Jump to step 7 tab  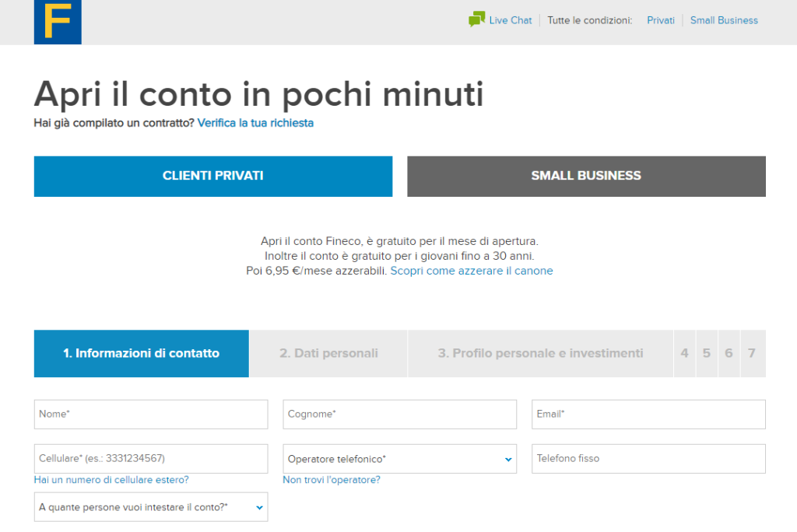coord(752,353)
